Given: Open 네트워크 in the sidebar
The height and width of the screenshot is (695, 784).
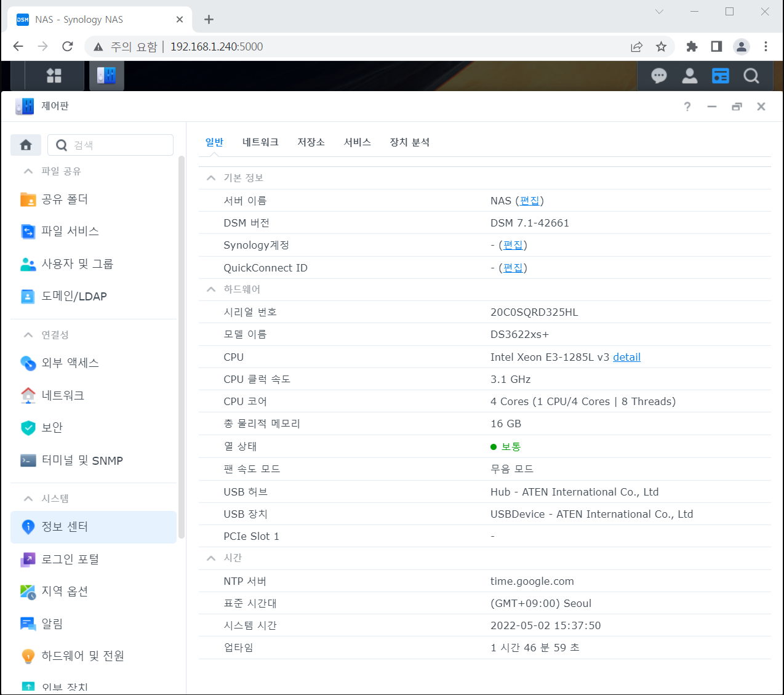Looking at the screenshot, I should click(x=94, y=395).
